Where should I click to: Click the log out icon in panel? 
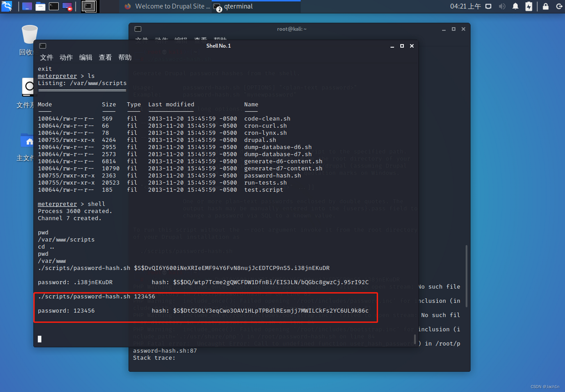tap(559, 6)
